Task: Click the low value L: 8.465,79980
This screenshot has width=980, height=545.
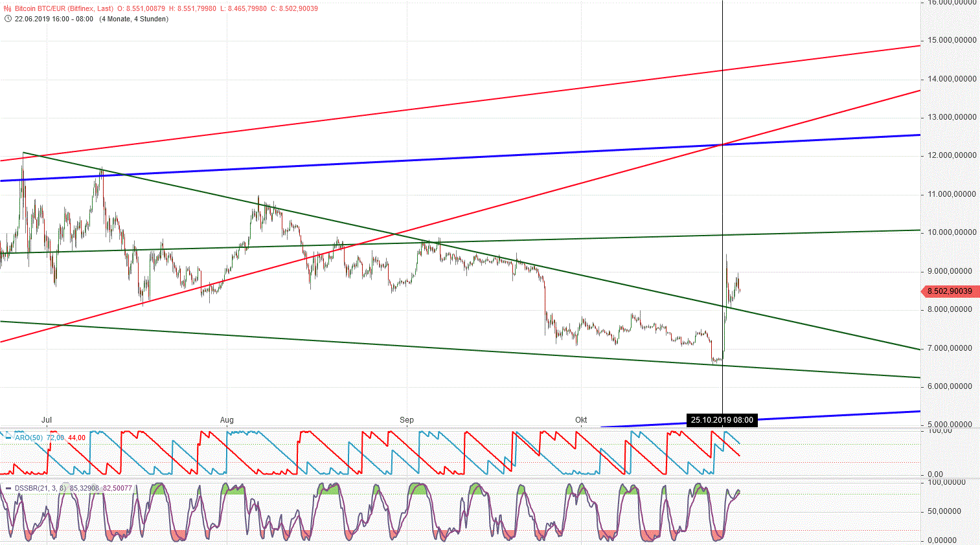Action: coord(243,9)
